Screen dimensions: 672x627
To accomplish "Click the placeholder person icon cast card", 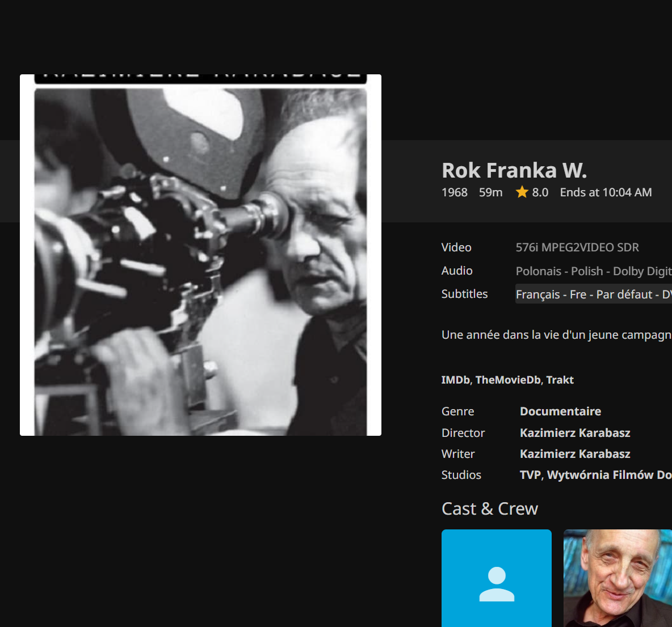I will pos(497,578).
